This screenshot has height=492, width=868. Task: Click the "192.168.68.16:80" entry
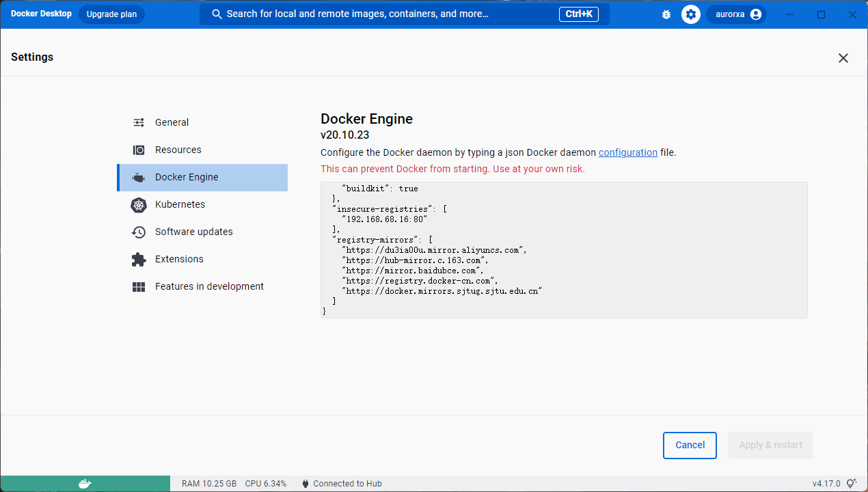[384, 219]
